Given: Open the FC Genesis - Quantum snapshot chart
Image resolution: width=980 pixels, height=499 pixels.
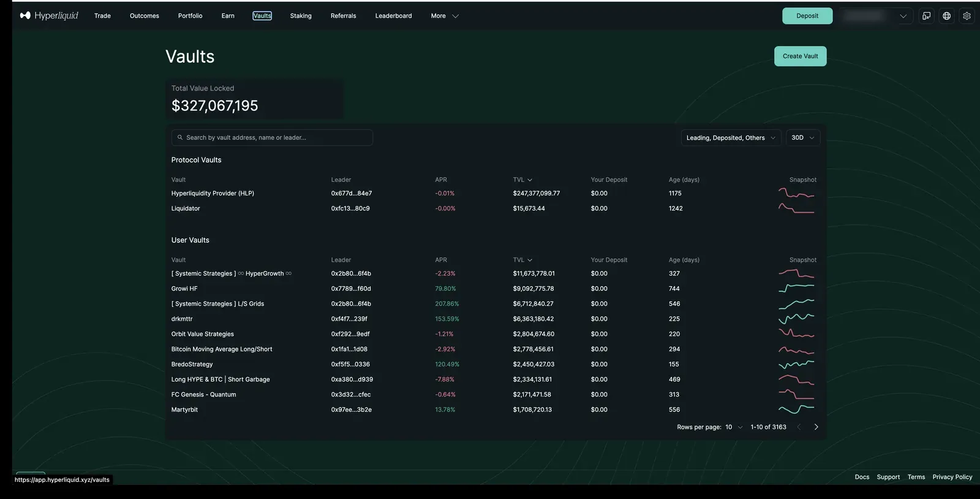Looking at the screenshot, I should pos(796,394).
